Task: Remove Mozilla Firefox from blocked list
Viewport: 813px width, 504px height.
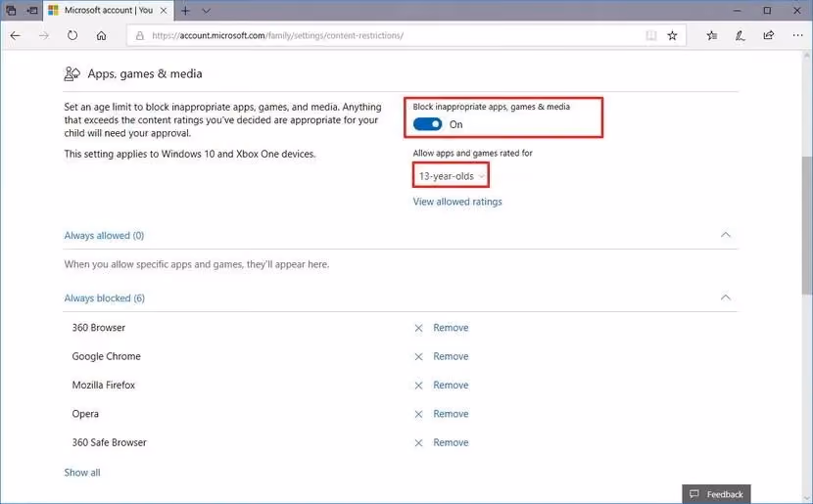Action: (451, 386)
